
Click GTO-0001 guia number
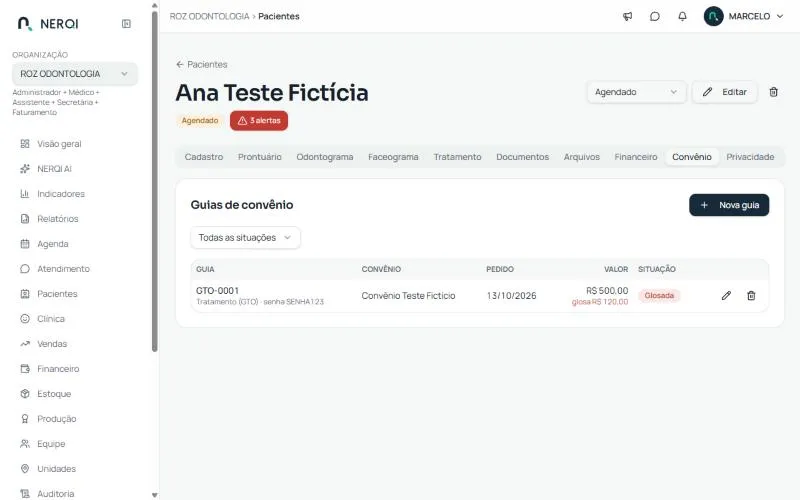click(x=217, y=290)
